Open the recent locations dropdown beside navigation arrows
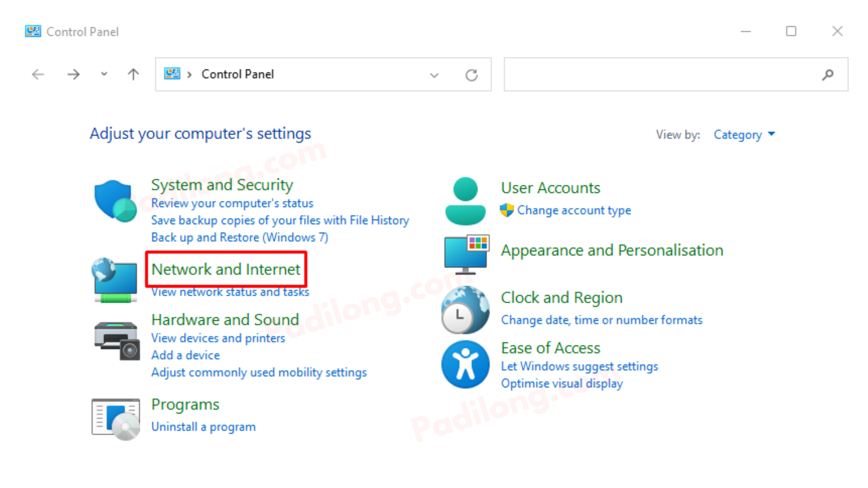 tap(104, 74)
